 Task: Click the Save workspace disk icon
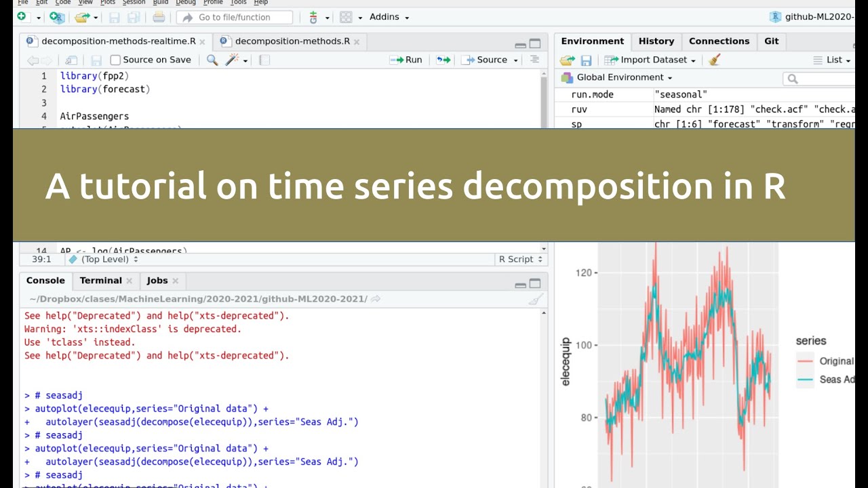587,60
